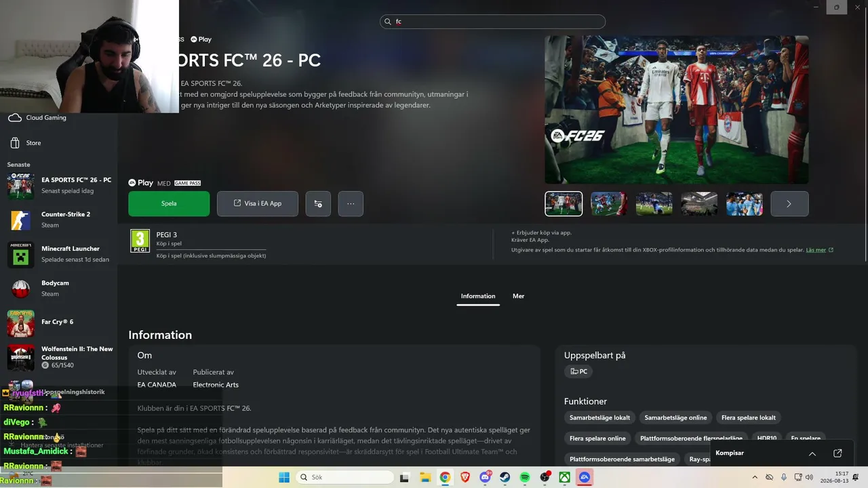Click the PC platform chip
The height and width of the screenshot is (488, 868).
(x=578, y=371)
